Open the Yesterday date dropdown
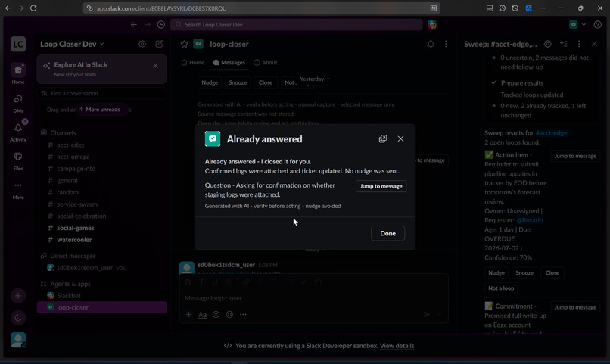The width and height of the screenshot is (610, 364). (x=314, y=79)
